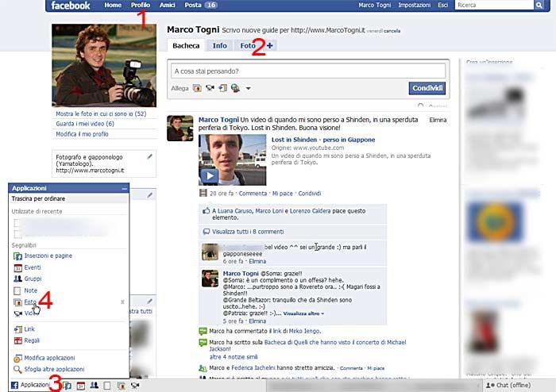The image size is (556, 392).
Task: Click the Facebook logo
Action: (70, 6)
